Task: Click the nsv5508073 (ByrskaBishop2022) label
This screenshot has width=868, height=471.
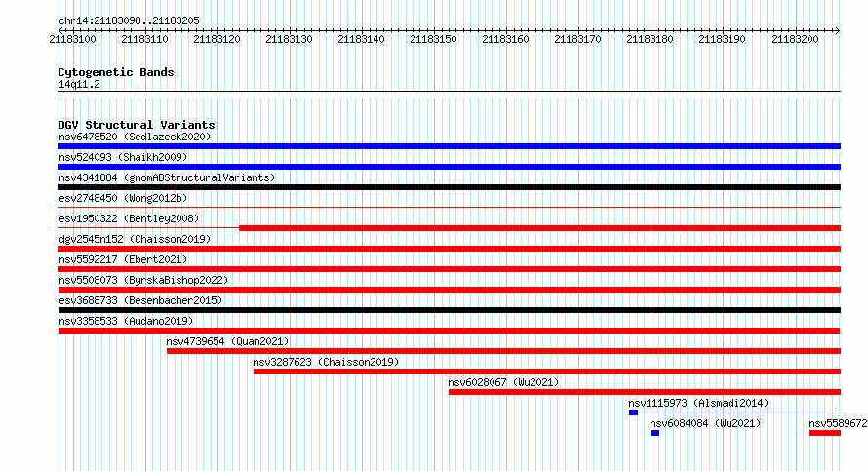Action: [143, 280]
